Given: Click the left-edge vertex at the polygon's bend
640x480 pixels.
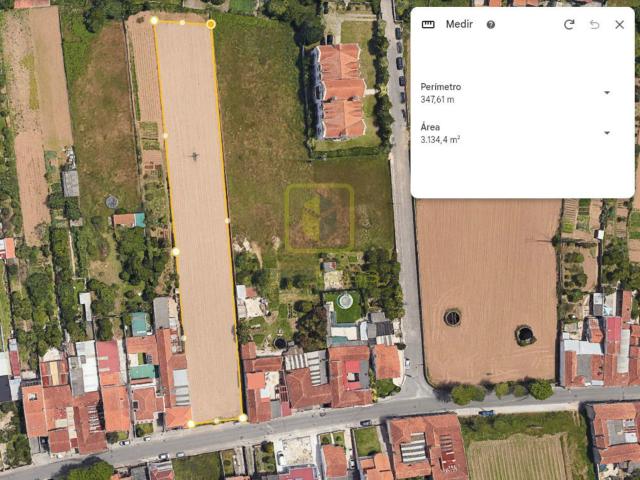Looking at the screenshot, I should (x=176, y=252).
